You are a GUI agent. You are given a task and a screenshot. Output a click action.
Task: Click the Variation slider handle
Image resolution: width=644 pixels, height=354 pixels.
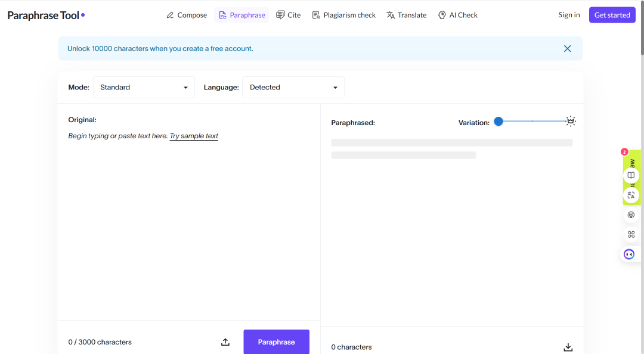click(498, 121)
